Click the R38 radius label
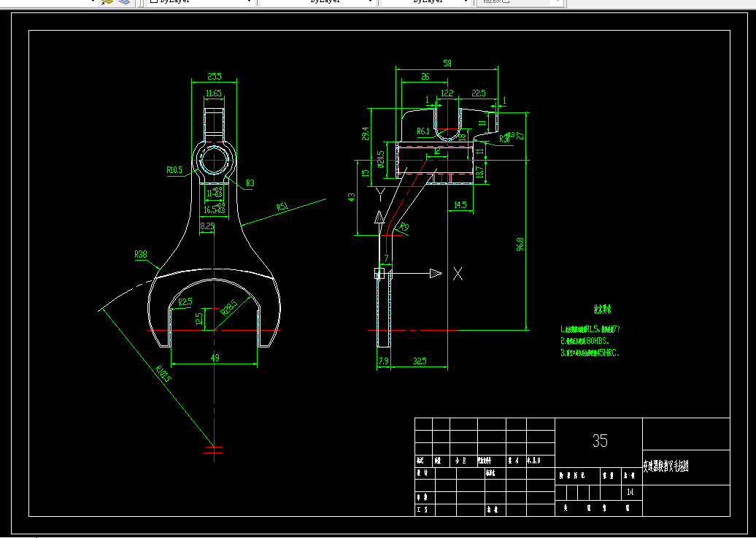The image size is (756, 538). coord(141,254)
